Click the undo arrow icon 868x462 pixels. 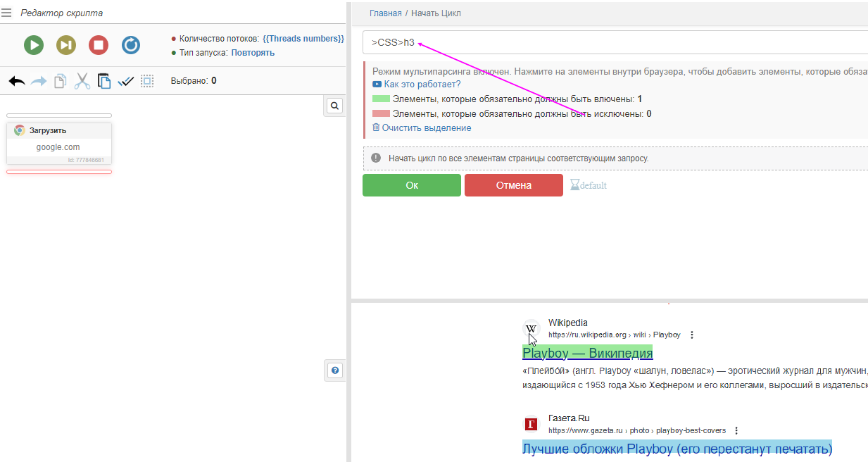pos(17,81)
